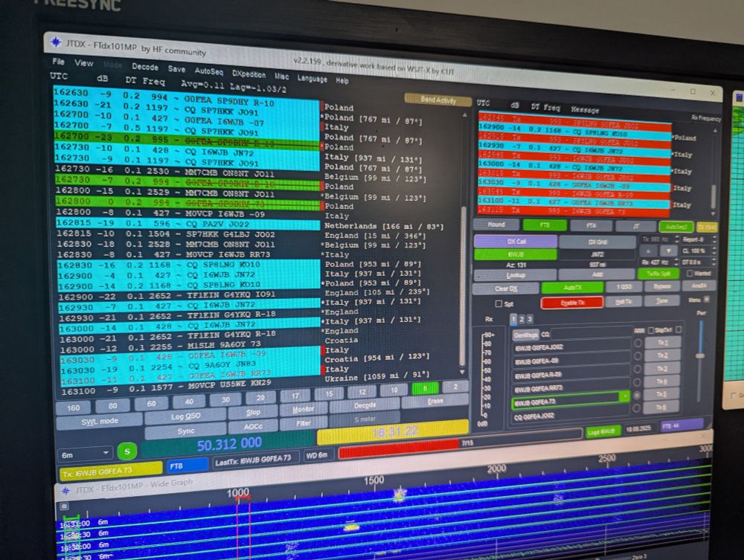The image size is (744, 560).
Task: Click the Hound button
Action: pyautogui.click(x=496, y=225)
